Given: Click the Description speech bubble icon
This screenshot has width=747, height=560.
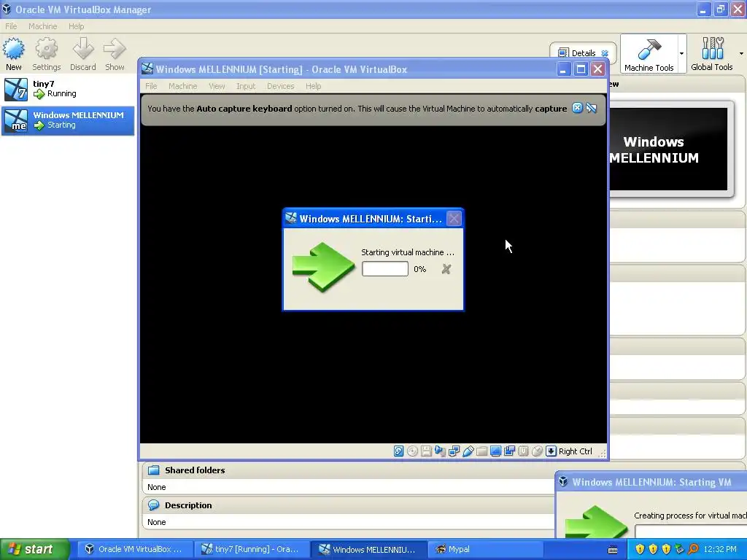Looking at the screenshot, I should coord(153,505).
